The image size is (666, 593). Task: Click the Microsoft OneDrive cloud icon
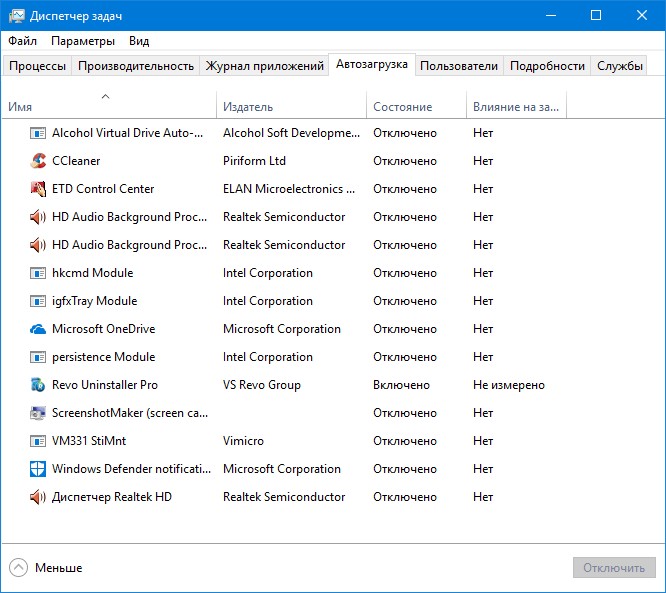(x=38, y=329)
